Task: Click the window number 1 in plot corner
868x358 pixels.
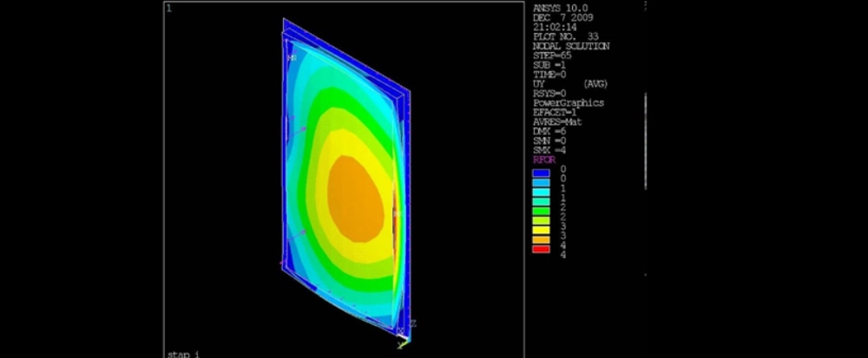Action: click(168, 8)
